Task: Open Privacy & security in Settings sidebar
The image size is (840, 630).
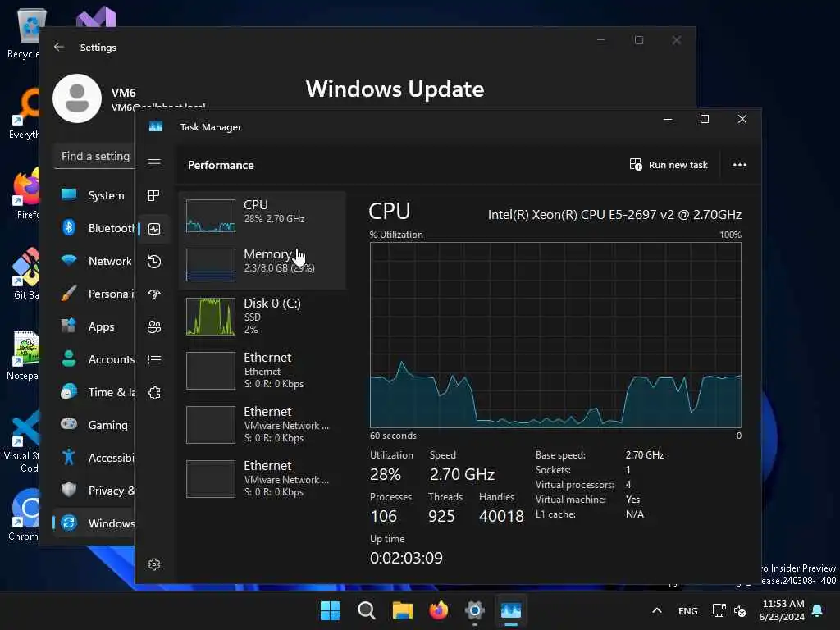Action: coord(94,491)
